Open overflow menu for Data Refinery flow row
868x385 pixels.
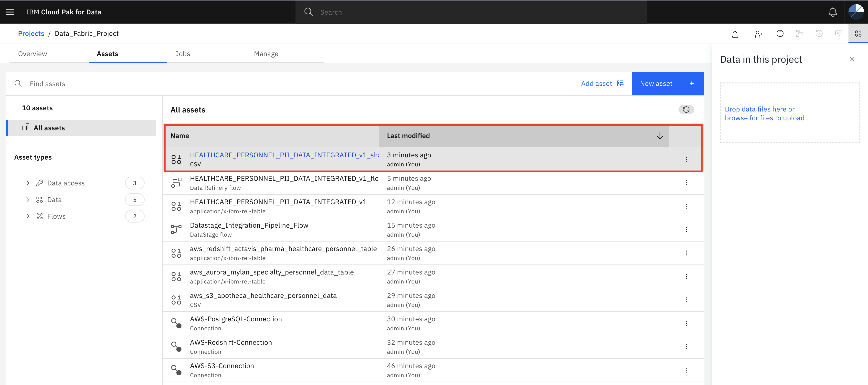[686, 183]
